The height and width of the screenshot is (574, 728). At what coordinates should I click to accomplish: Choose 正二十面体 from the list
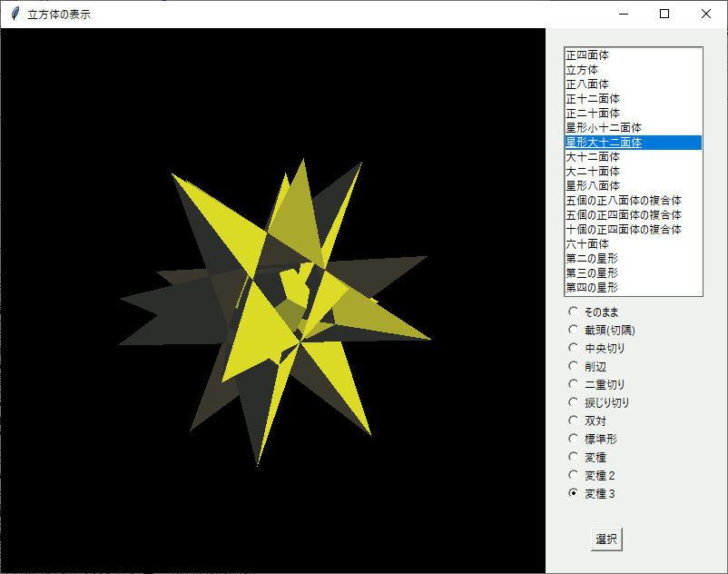pyautogui.click(x=633, y=114)
